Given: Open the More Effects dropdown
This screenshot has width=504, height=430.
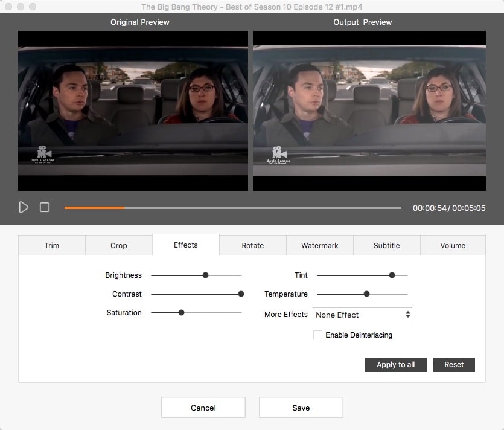Looking at the screenshot, I should coord(362,315).
